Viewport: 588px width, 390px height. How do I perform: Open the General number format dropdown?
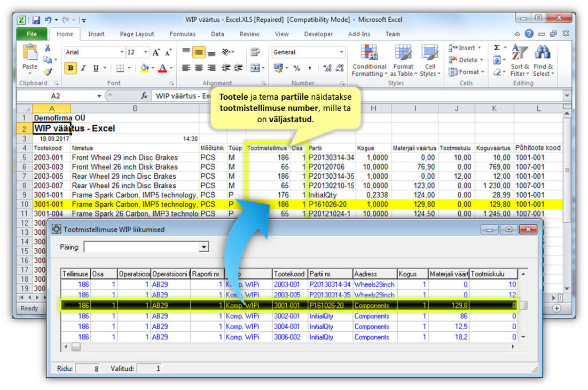(341, 52)
